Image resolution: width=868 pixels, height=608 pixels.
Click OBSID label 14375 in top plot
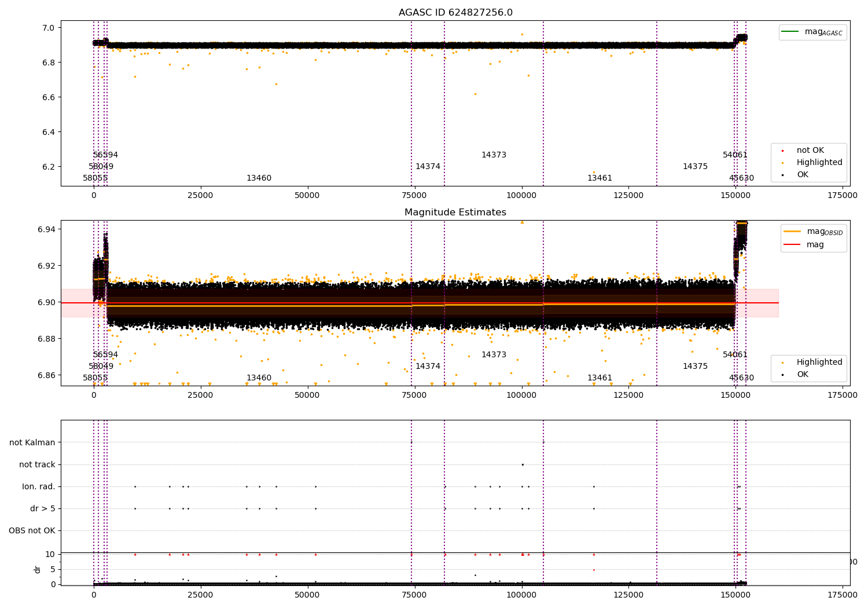point(695,167)
